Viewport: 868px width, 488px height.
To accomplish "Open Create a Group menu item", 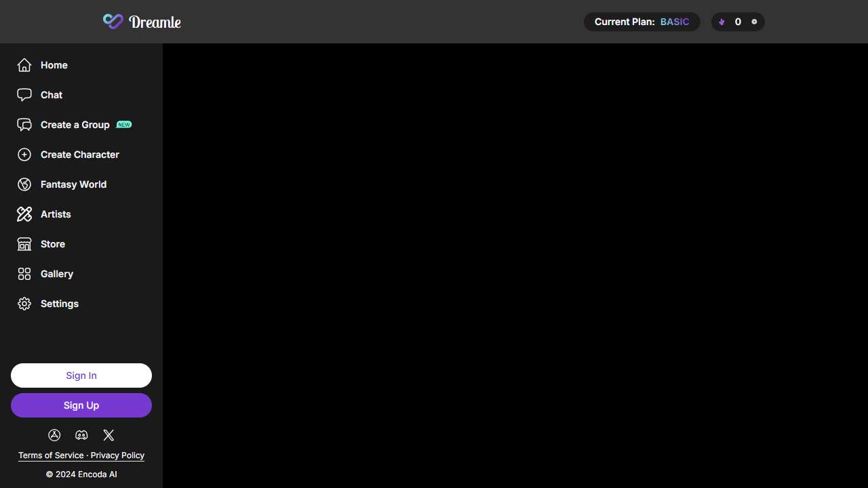I will [x=75, y=125].
